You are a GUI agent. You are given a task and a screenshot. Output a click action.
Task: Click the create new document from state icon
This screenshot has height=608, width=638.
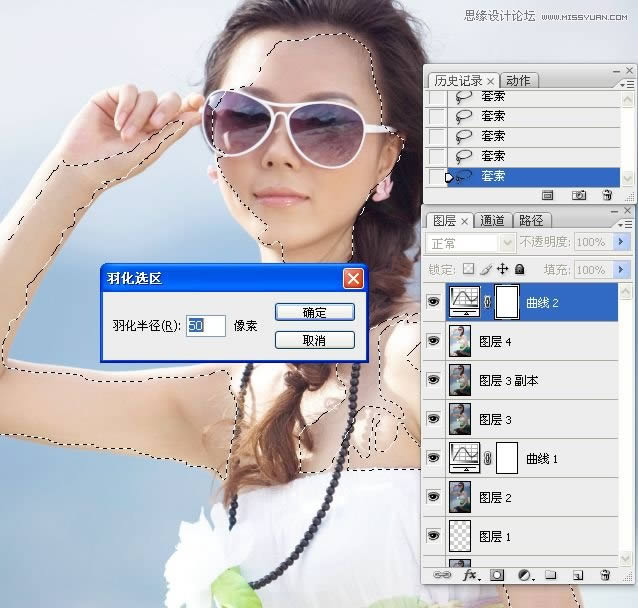(548, 196)
